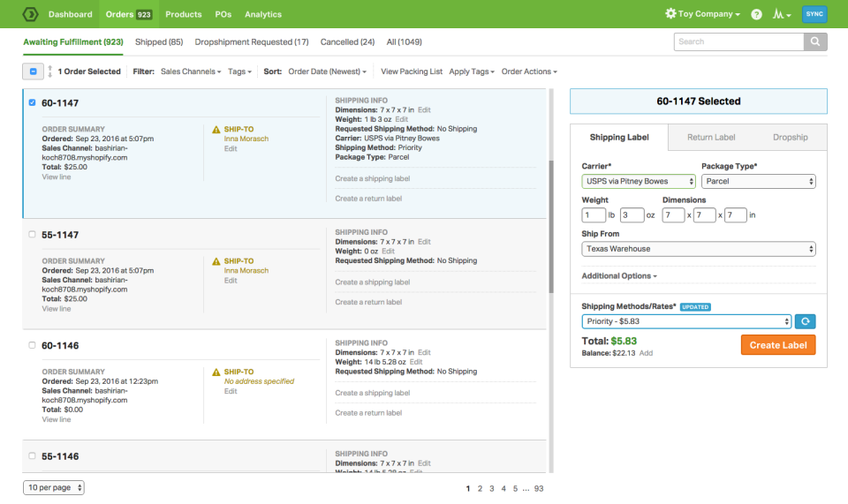Click the search magnifier button
The width and height of the screenshot is (848, 504).
815,41
